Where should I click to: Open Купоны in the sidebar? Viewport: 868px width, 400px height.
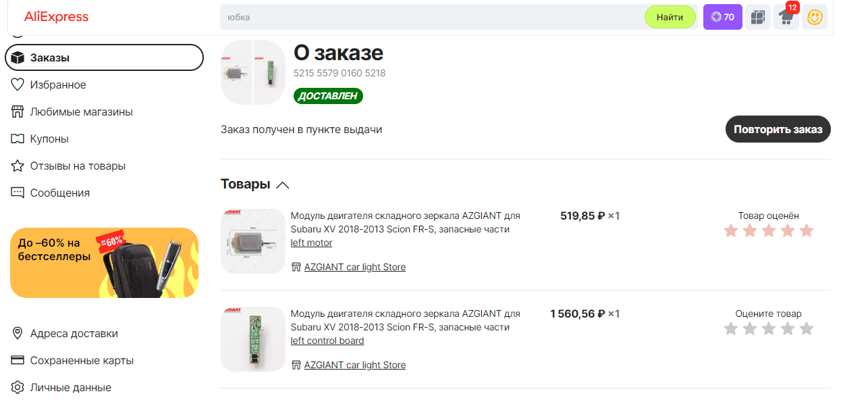tap(49, 139)
